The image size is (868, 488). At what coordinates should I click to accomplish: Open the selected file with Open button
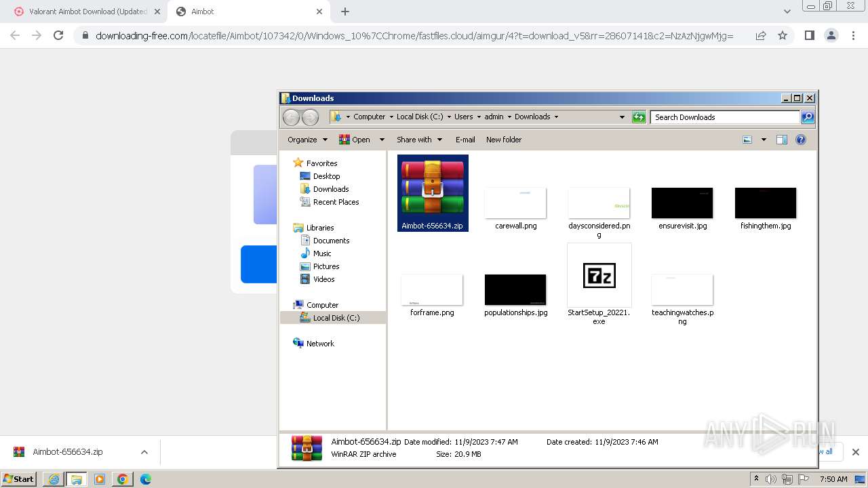pos(355,140)
